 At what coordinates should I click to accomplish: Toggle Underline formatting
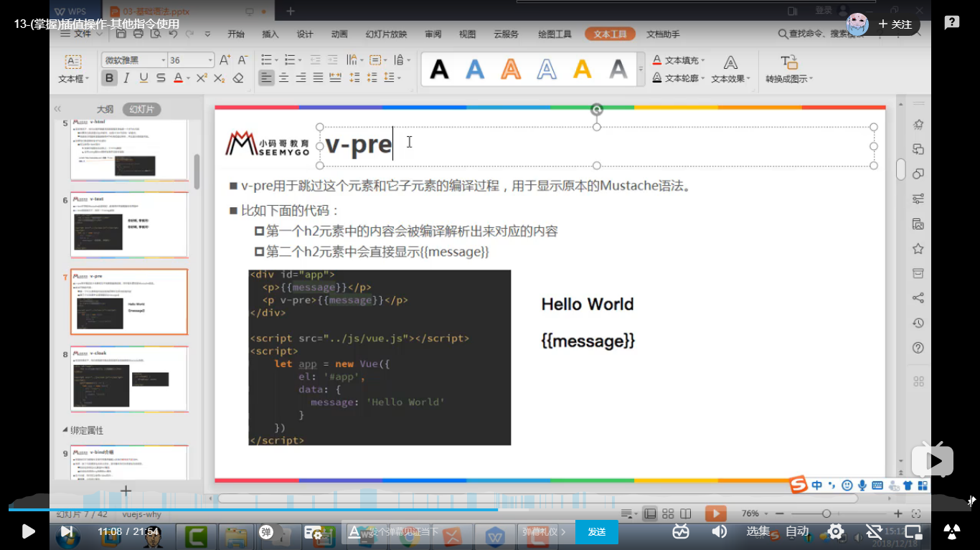tap(144, 78)
